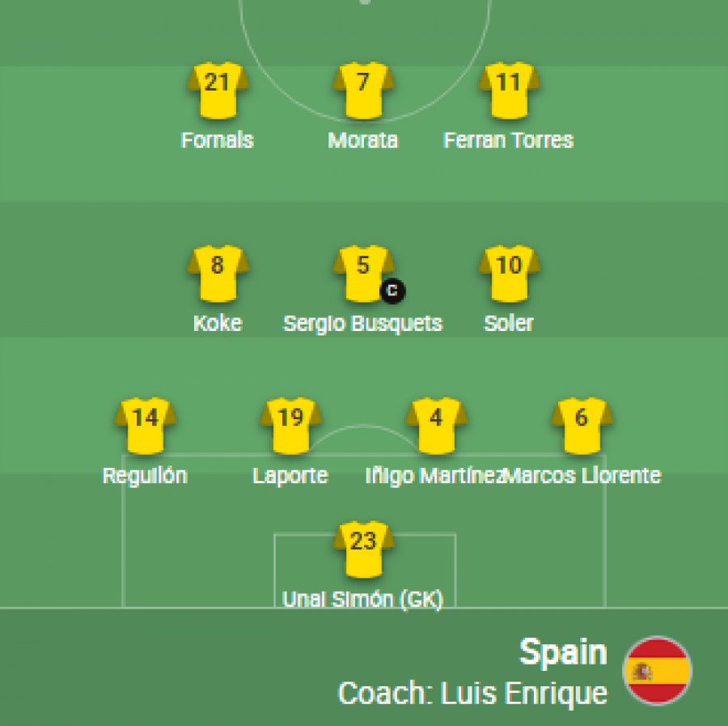Viewport: 728px width, 726px height.
Task: Open the Spain team name
Action: pos(563,652)
